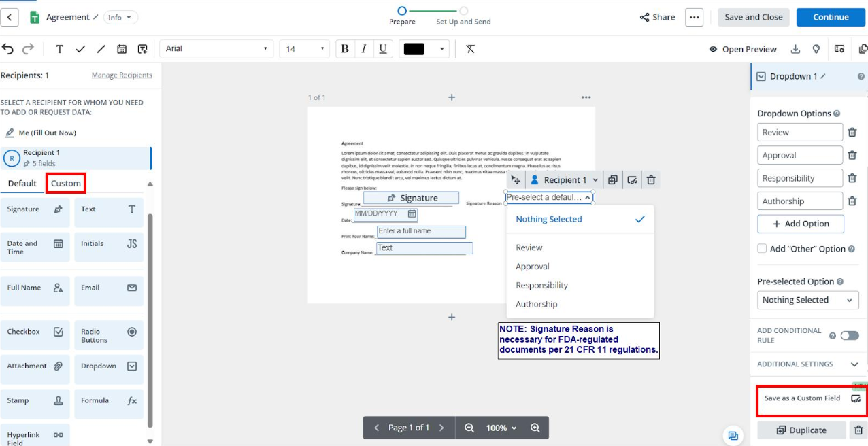Click the redo arrow icon

28,49
